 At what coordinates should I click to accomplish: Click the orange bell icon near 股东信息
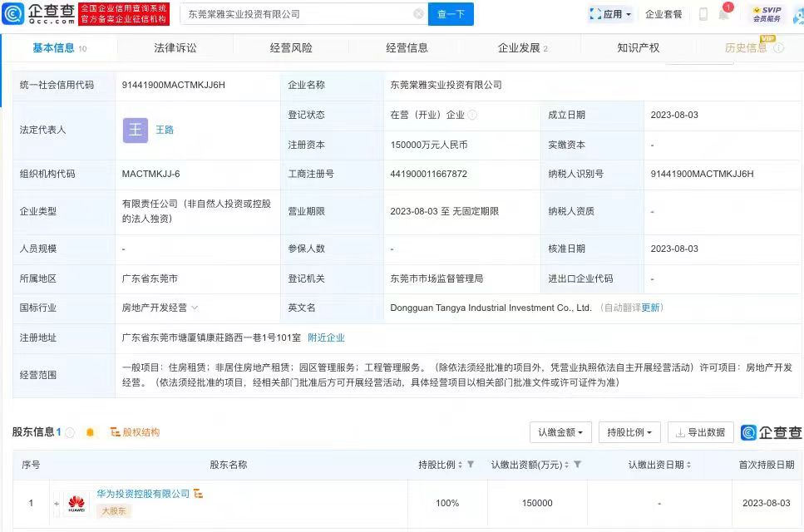[x=91, y=432]
